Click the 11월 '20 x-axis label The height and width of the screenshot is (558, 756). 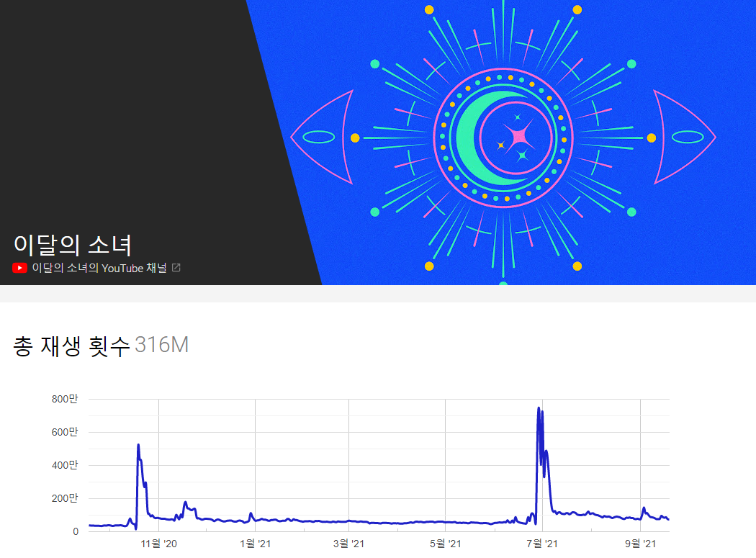coord(158,544)
